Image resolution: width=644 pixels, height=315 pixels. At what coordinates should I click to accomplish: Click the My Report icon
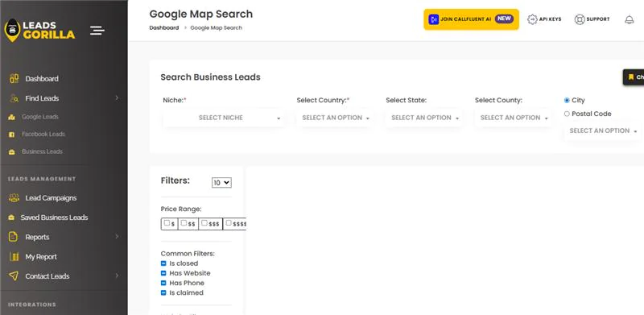coord(14,257)
